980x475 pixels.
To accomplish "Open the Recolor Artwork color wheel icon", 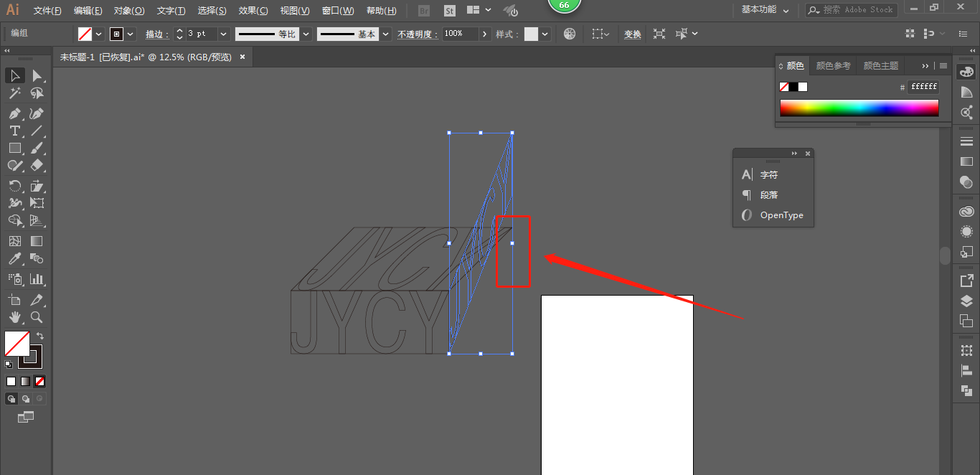I will 570,34.
